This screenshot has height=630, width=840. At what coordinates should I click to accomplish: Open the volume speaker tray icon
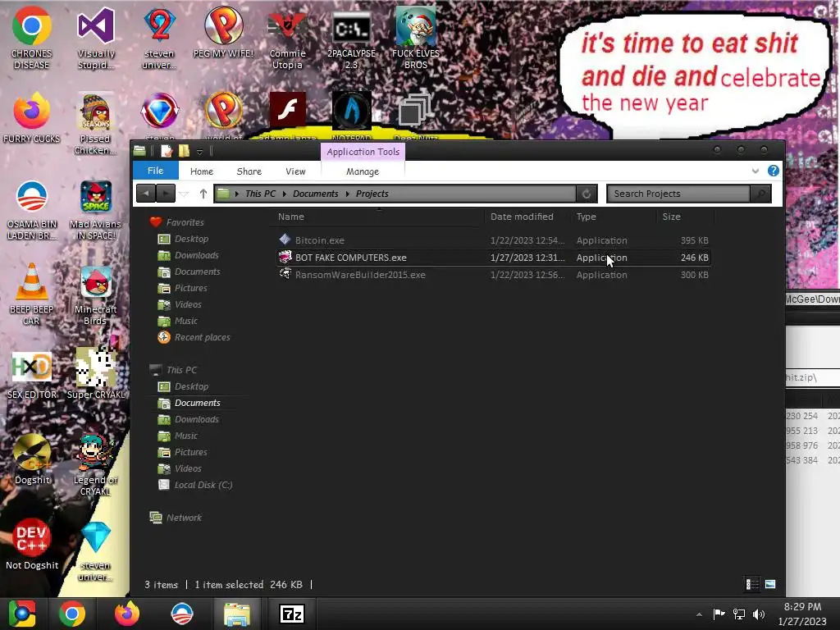coord(759,614)
